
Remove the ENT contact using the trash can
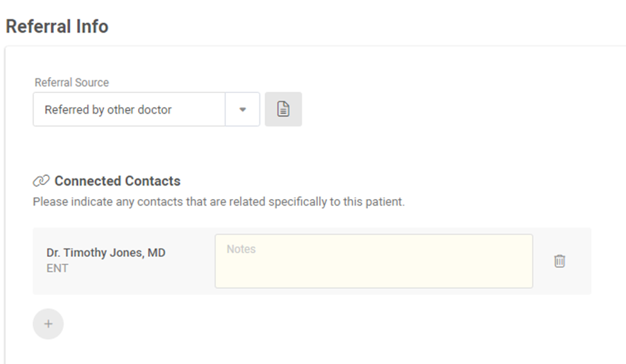coord(559,261)
